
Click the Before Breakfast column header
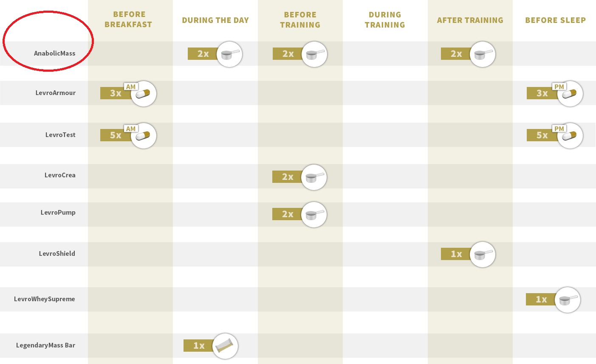click(129, 20)
